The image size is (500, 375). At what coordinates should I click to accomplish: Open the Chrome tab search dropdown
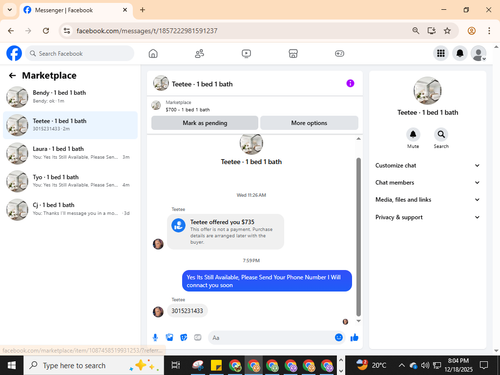click(10, 10)
